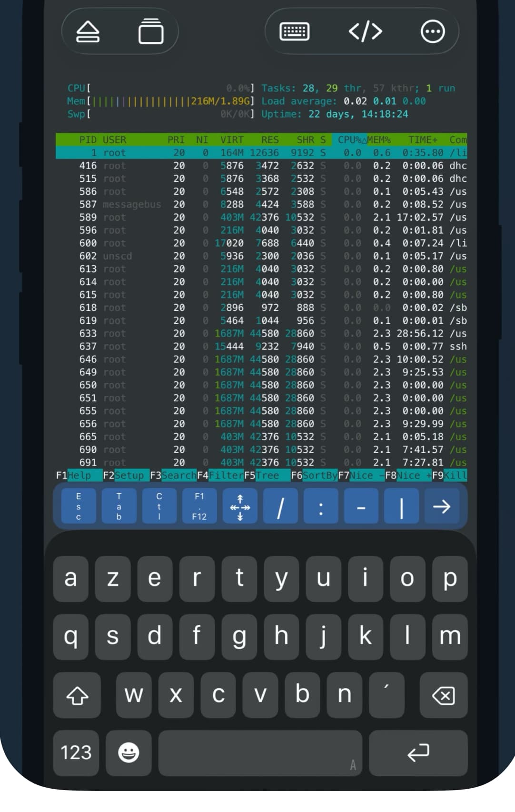The image size is (515, 812).
Task: Open the code snippets icon
Action: pyautogui.click(x=365, y=32)
